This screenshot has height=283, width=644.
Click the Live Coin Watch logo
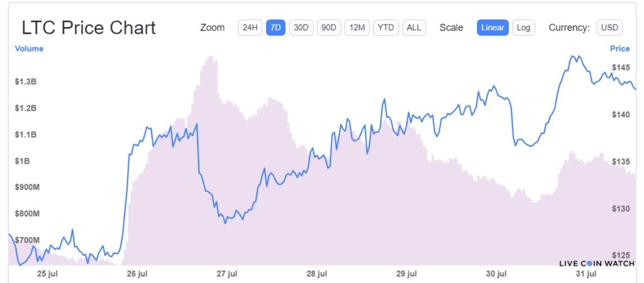[597, 264]
